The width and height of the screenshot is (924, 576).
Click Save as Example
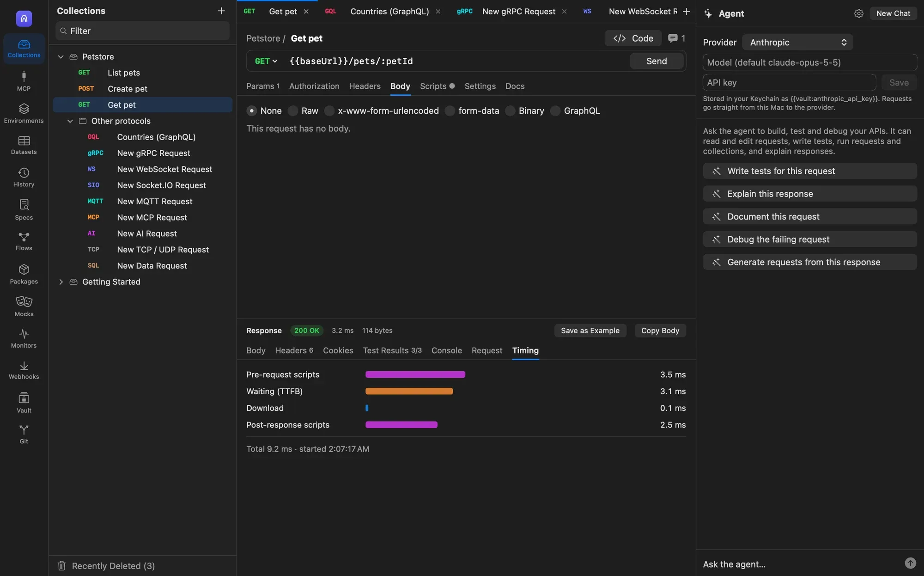tap(590, 331)
